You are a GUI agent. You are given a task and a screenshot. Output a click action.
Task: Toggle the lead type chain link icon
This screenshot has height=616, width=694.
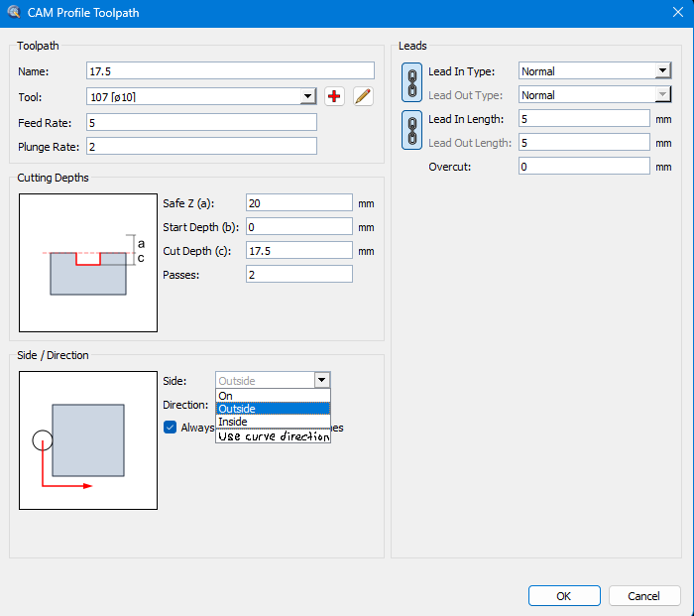coord(411,83)
